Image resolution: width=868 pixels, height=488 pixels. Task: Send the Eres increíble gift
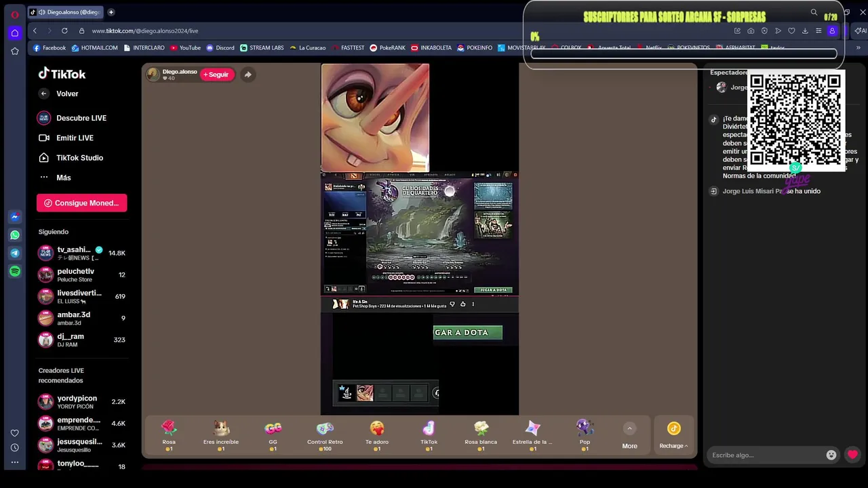tap(221, 436)
